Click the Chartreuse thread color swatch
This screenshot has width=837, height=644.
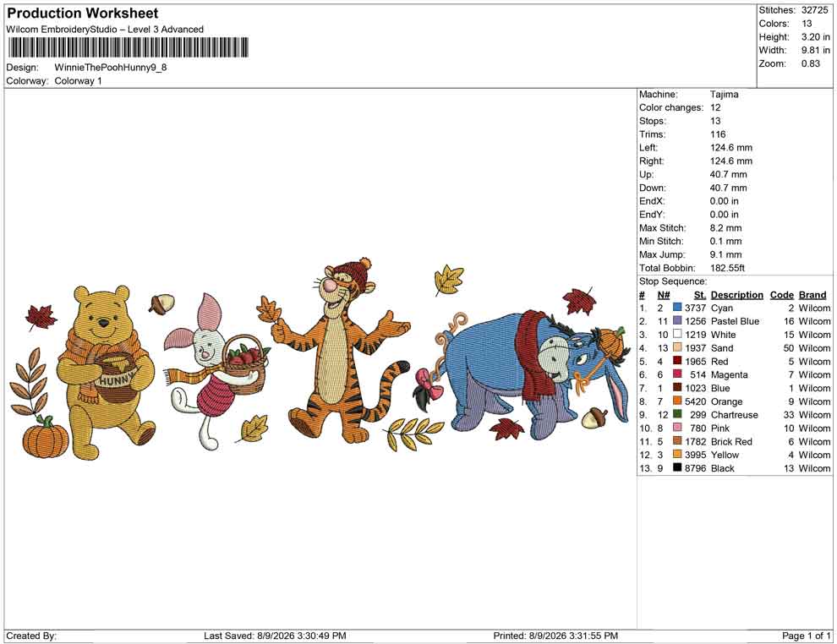677,414
